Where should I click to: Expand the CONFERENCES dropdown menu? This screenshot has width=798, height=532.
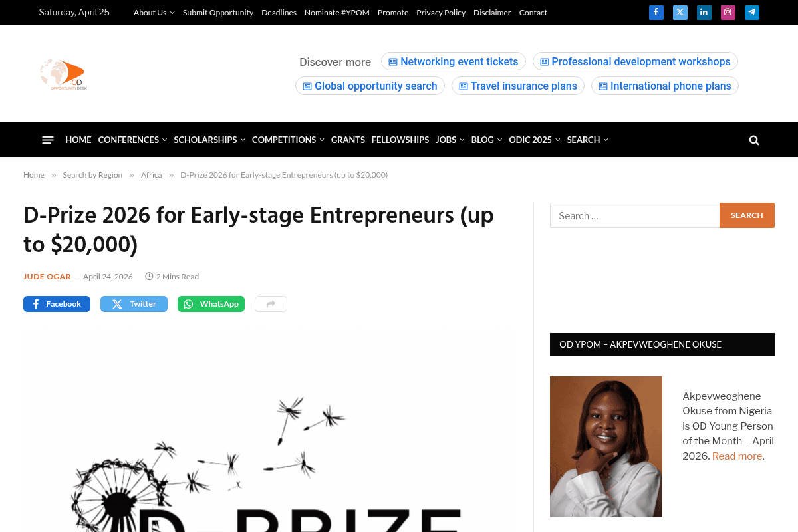click(x=128, y=140)
